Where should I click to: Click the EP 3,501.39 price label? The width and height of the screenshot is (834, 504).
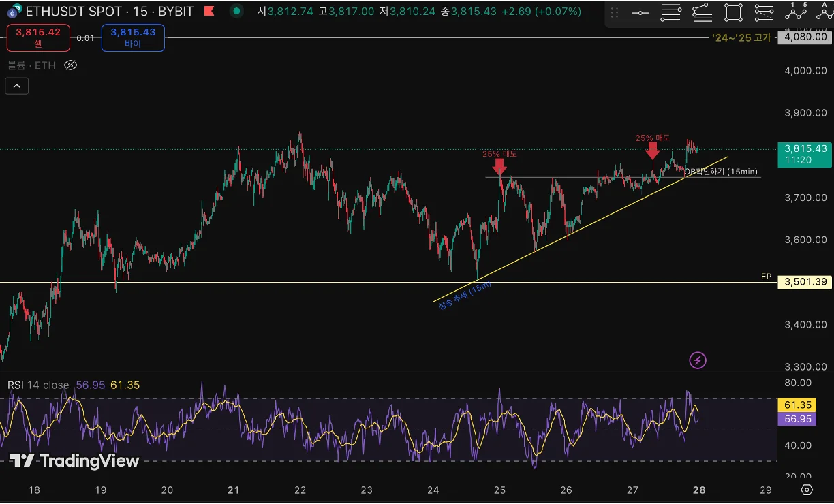(805, 282)
